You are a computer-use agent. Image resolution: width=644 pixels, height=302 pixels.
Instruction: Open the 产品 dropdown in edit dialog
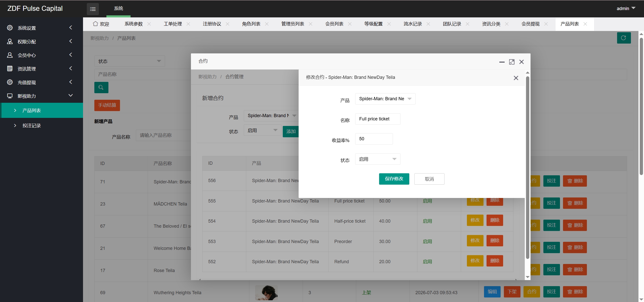(385, 99)
